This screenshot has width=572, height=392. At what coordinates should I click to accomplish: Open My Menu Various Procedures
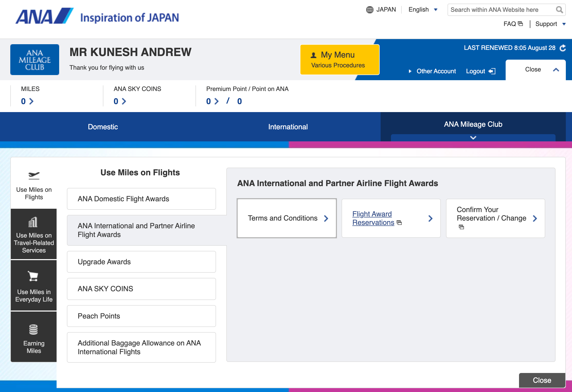[340, 60]
